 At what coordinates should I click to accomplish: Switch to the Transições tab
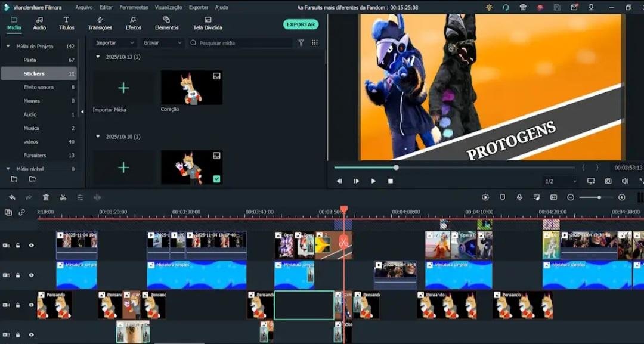[x=100, y=23]
